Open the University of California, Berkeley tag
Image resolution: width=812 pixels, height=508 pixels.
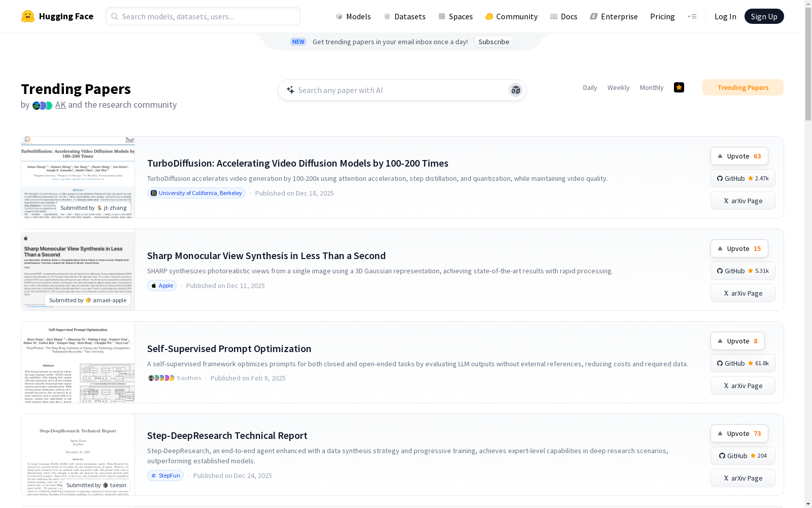click(x=196, y=193)
